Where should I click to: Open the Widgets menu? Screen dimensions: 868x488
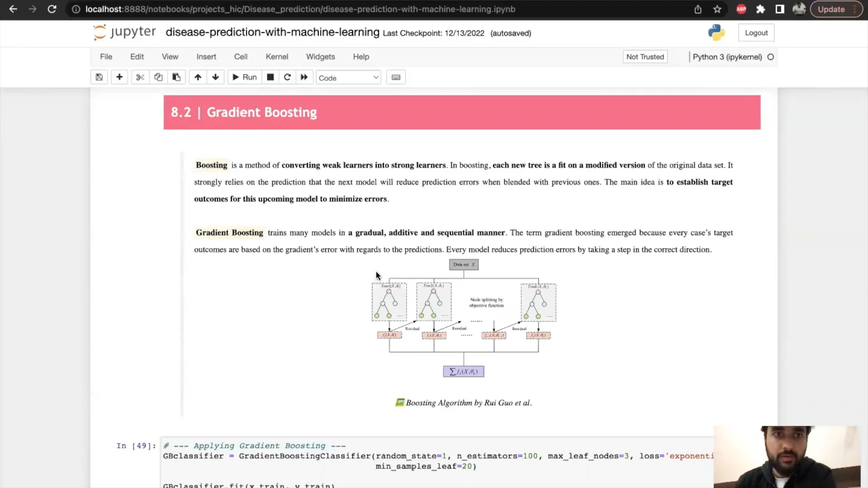pyautogui.click(x=320, y=56)
